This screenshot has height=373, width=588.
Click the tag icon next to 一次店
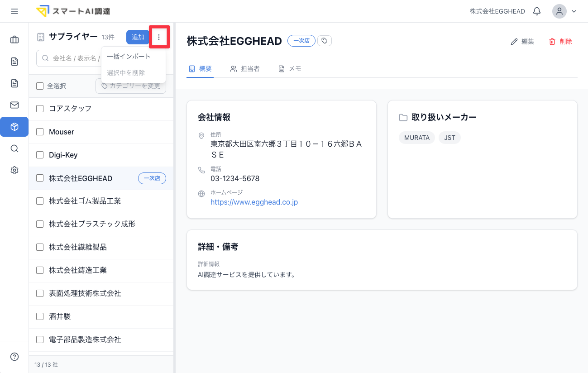pos(325,41)
